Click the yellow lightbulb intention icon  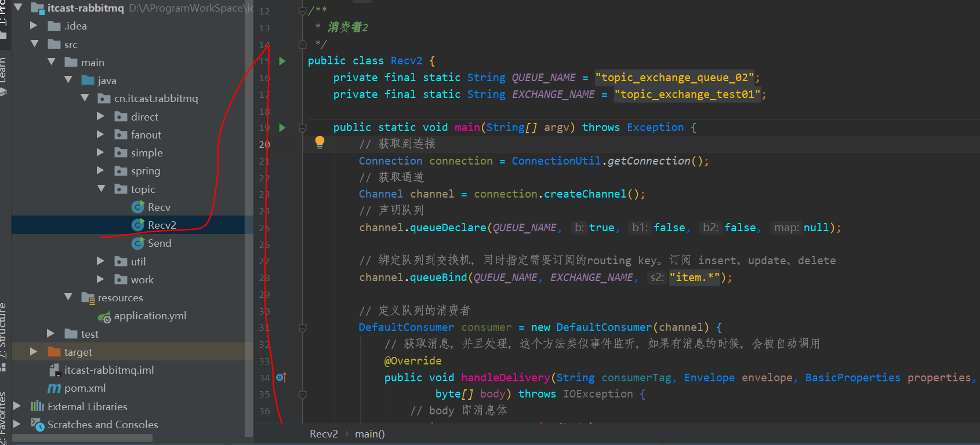pos(320,143)
